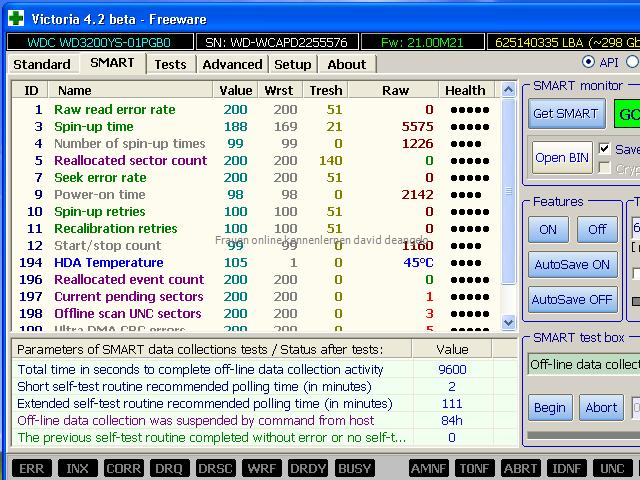The width and height of the screenshot is (640, 480).
Task: Click the ERR status indicator
Action: [31, 468]
